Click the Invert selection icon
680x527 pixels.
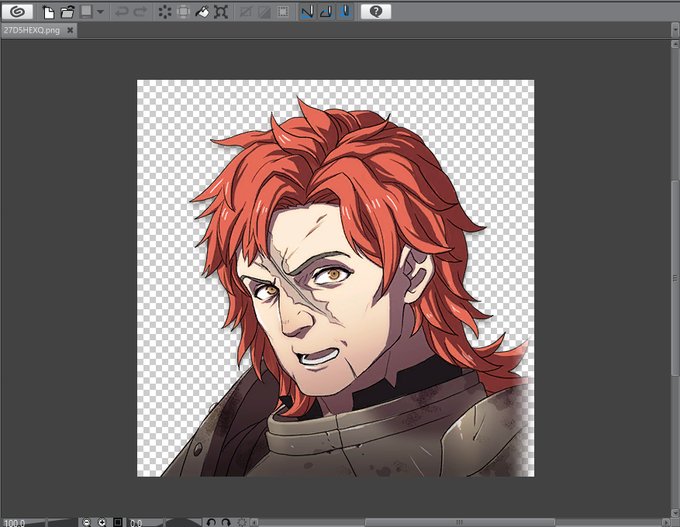point(264,12)
